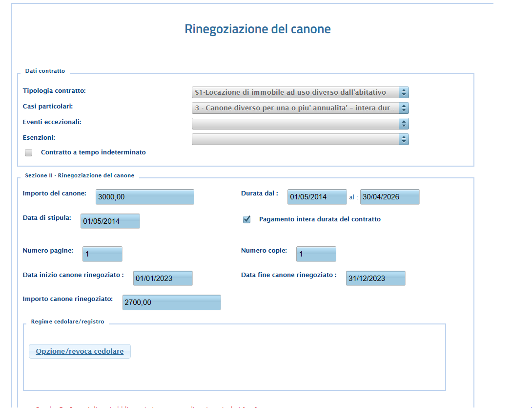This screenshot has width=532, height=408.
Task: Focus the Importo canone rinegoziato field
Action: coord(172,302)
